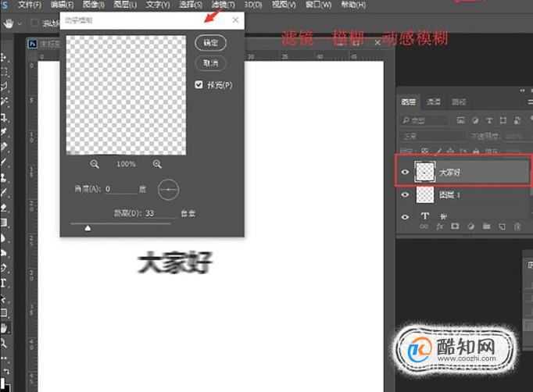Select the Pen tool

[x=4, y=268]
